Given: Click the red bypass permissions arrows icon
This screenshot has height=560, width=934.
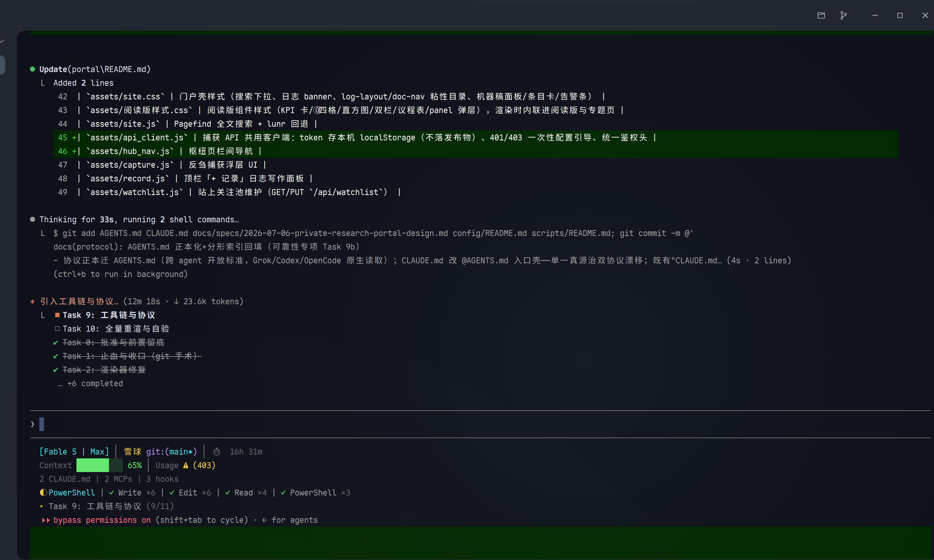Looking at the screenshot, I should [46, 520].
